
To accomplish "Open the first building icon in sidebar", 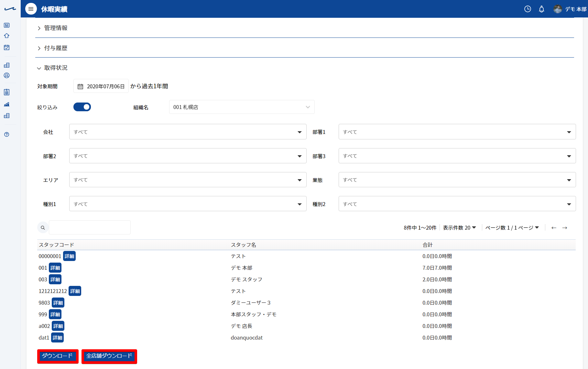I will pos(6,65).
